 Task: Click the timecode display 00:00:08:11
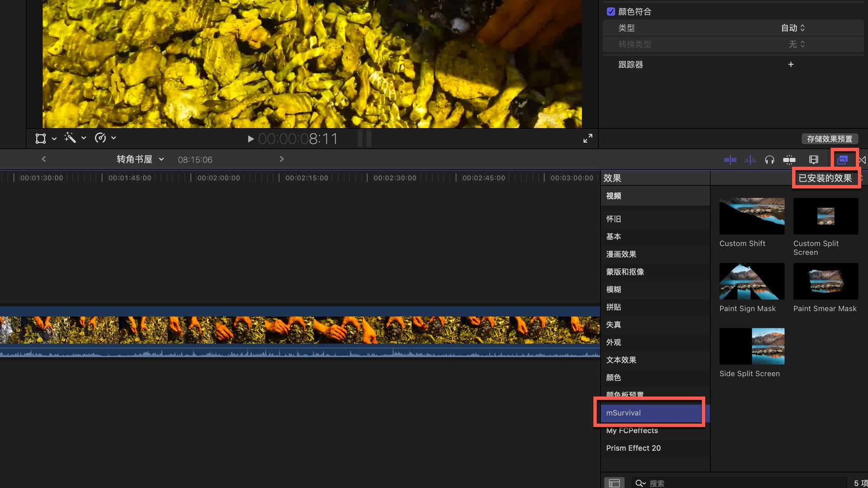coord(298,139)
